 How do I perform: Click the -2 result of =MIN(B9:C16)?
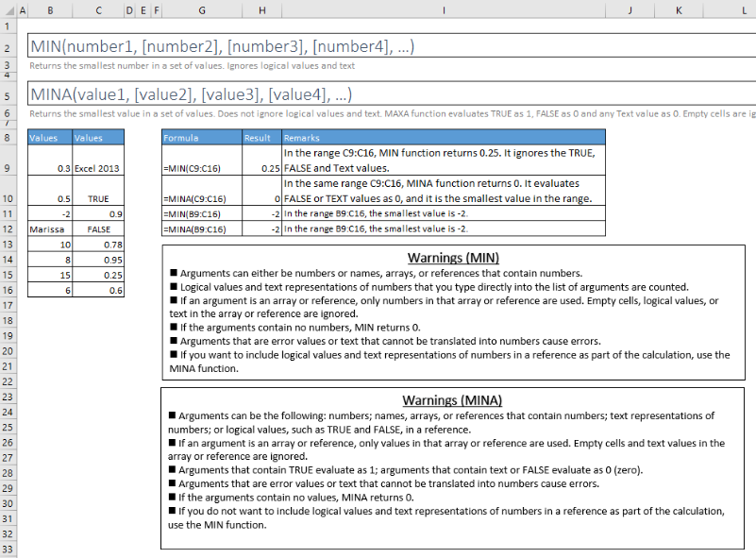(x=261, y=213)
